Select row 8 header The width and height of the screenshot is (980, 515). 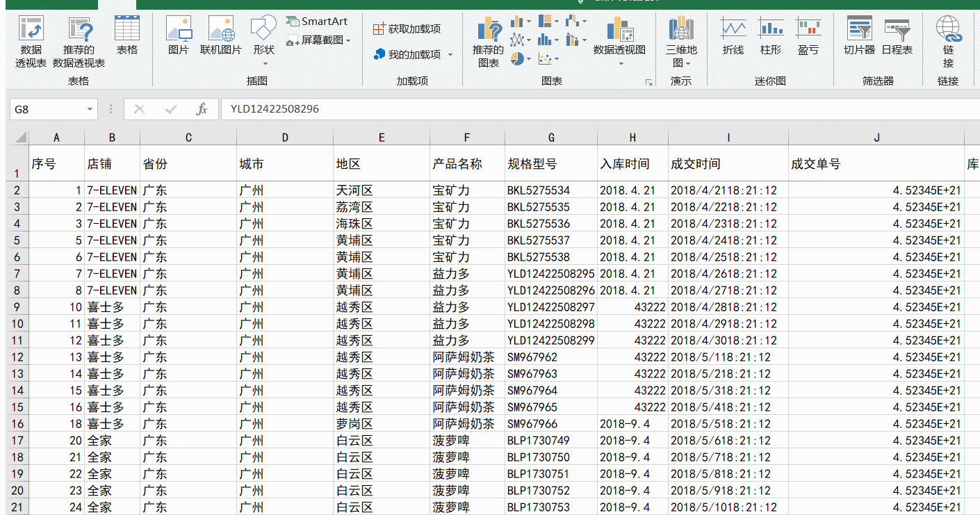17,291
